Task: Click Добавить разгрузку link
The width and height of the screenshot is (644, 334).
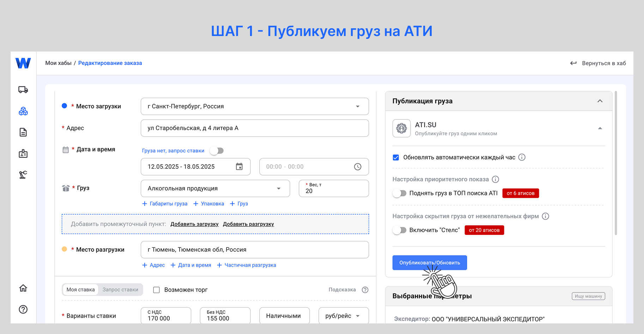Action: pos(248,224)
